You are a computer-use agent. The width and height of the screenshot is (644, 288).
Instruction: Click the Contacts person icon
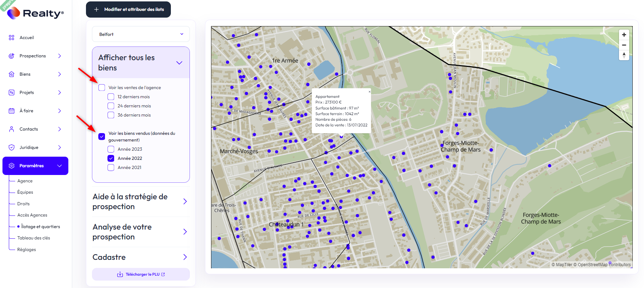[12, 129]
